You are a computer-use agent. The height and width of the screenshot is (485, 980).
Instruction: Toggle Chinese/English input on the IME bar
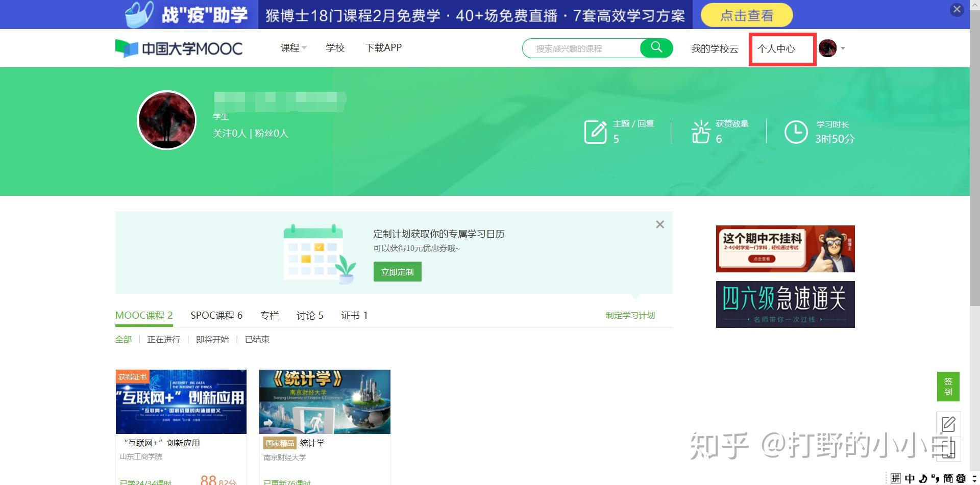(x=910, y=479)
